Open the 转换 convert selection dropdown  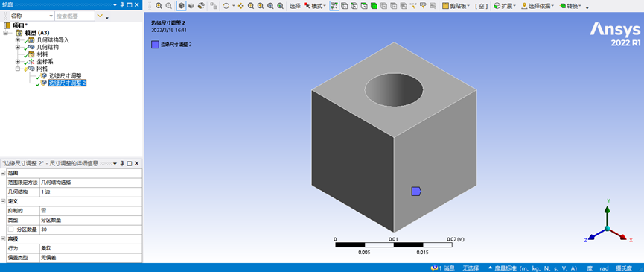pyautogui.click(x=570, y=6)
